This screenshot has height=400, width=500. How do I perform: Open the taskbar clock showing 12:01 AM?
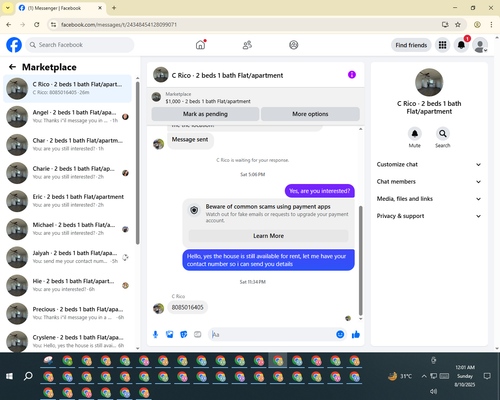[465, 376]
